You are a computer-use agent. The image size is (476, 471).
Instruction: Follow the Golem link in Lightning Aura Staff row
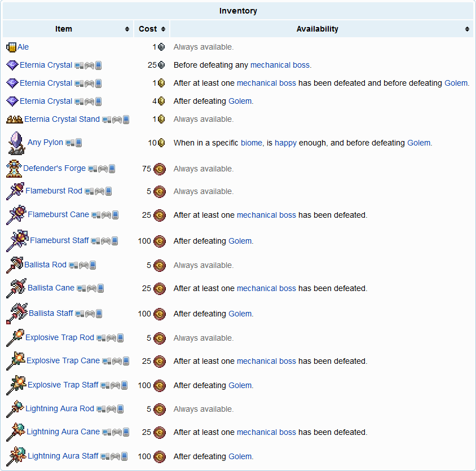coord(240,456)
